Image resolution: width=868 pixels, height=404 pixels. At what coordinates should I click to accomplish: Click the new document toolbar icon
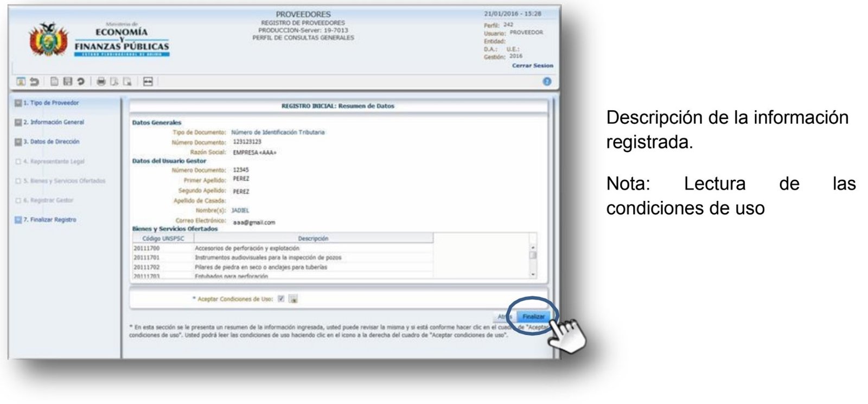point(54,81)
